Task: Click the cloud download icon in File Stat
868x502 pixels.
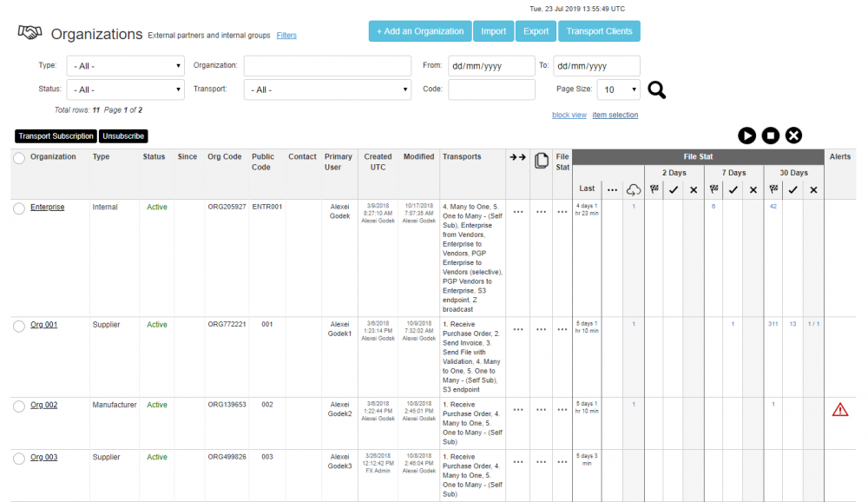Action: [634, 189]
